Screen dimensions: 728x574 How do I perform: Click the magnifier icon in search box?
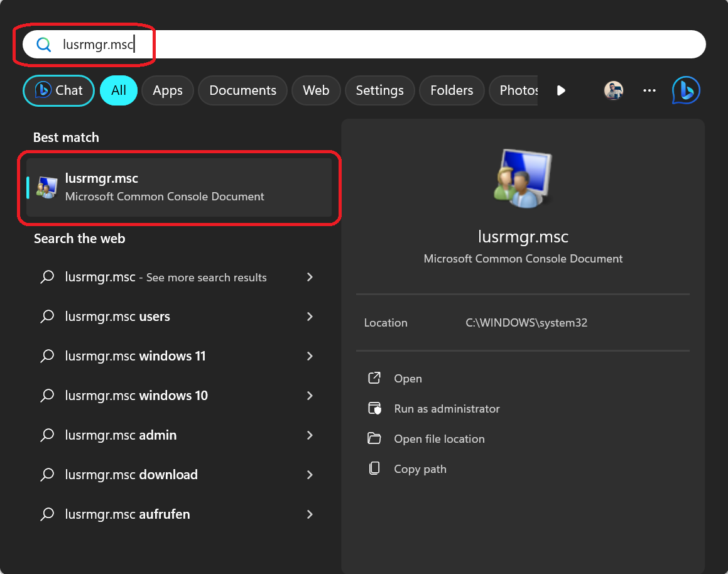pos(43,45)
